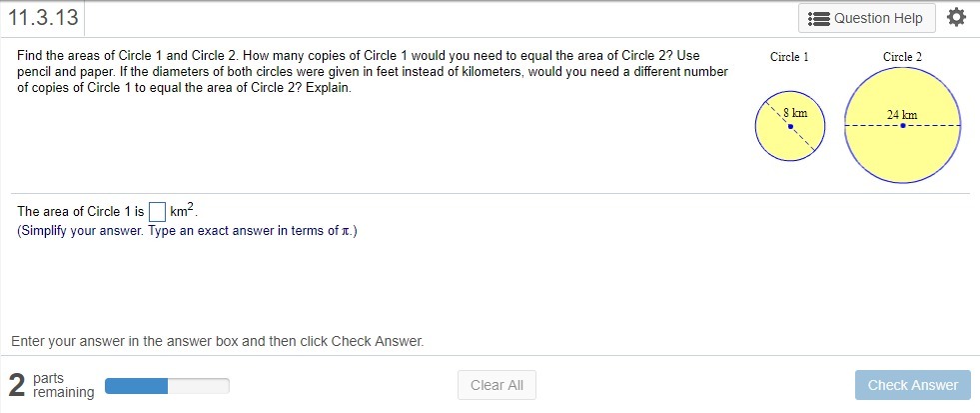Click the "Find the areas" problem paragraph
Screen dimensions: 980x413
[372, 72]
